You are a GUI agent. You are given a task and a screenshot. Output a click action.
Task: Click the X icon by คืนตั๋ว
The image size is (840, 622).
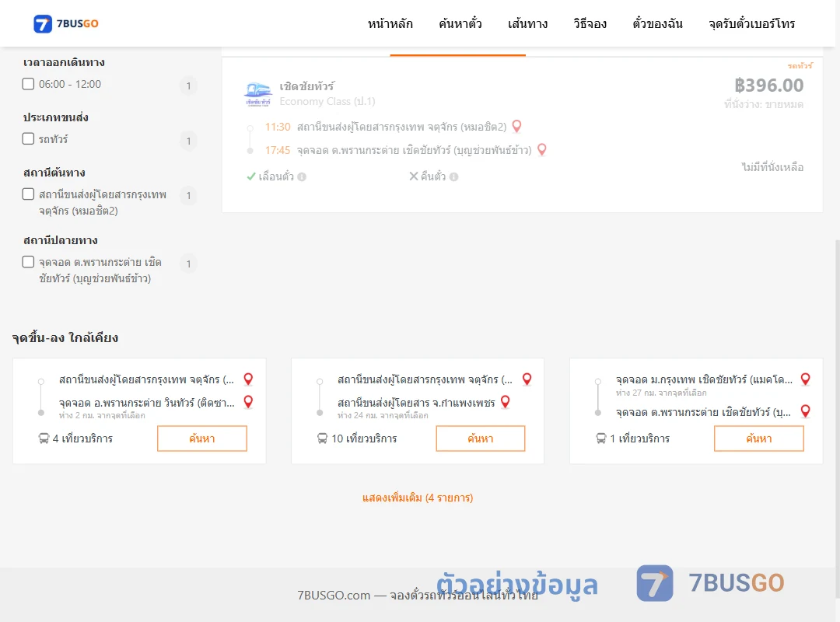[x=414, y=176]
